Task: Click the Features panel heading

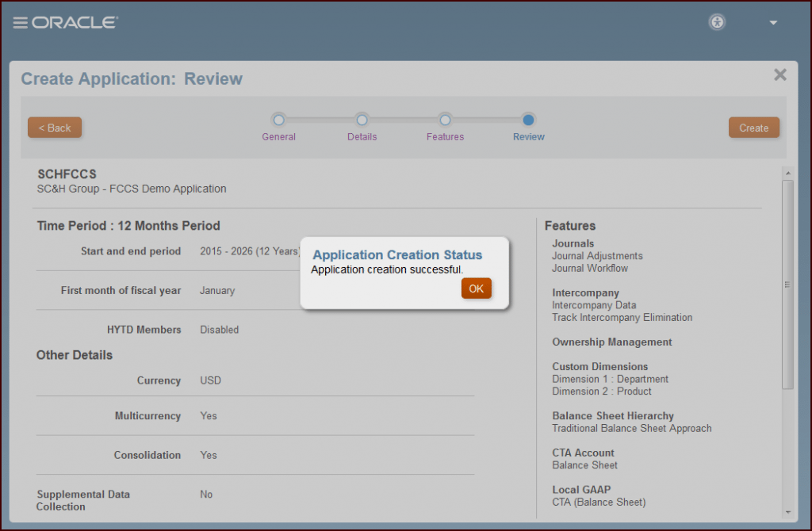Action: (570, 226)
